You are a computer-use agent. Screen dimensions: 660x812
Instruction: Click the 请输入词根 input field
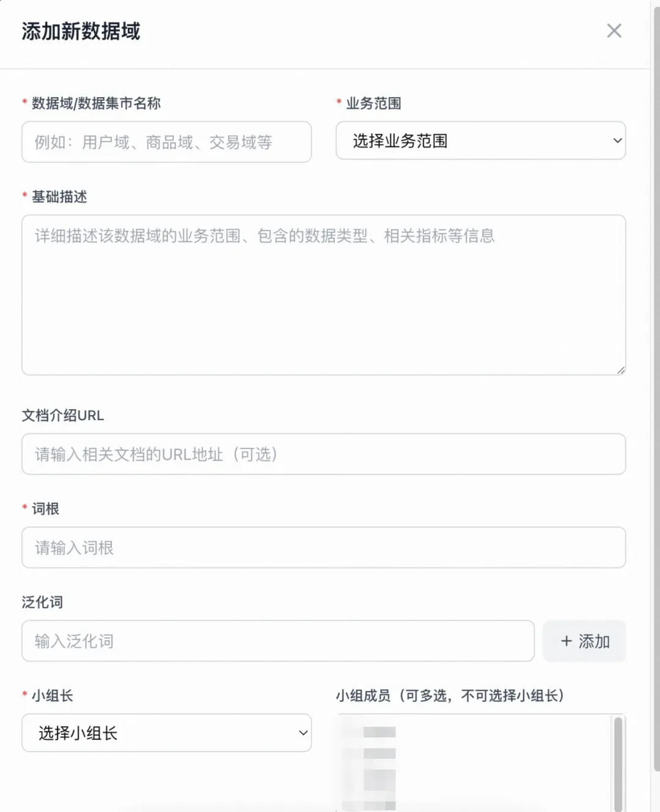pos(323,548)
